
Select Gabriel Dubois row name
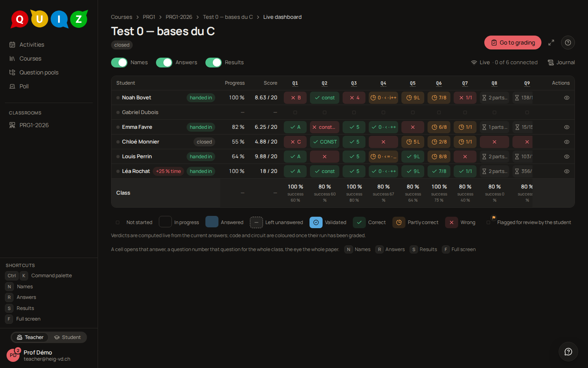coord(140,112)
